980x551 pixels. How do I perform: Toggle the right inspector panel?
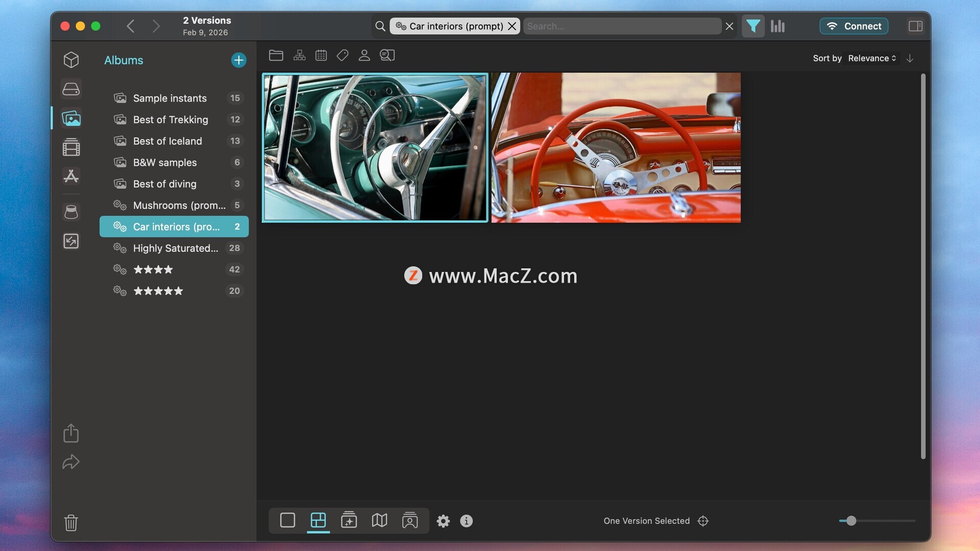pyautogui.click(x=915, y=26)
